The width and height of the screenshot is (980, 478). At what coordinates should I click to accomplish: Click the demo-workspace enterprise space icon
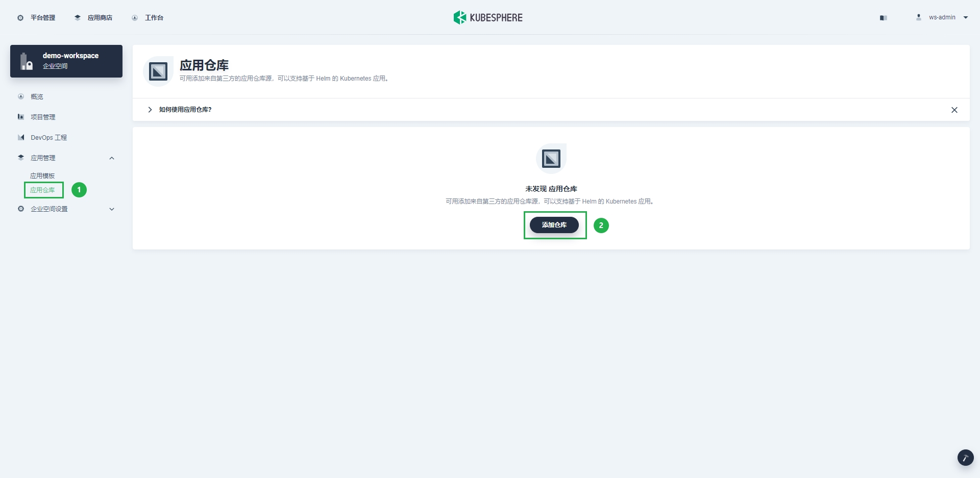point(27,61)
